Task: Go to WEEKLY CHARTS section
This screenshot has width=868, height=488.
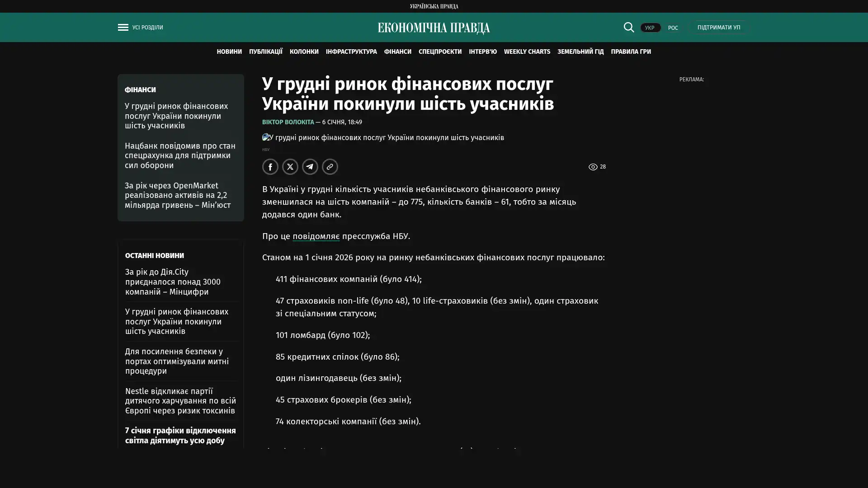Action: tap(527, 52)
